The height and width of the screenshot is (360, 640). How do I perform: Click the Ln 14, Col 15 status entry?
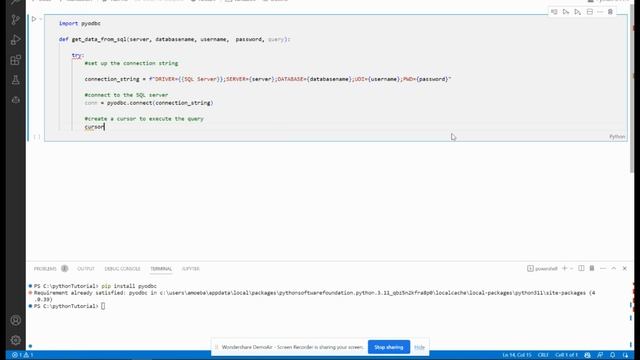[516, 355]
